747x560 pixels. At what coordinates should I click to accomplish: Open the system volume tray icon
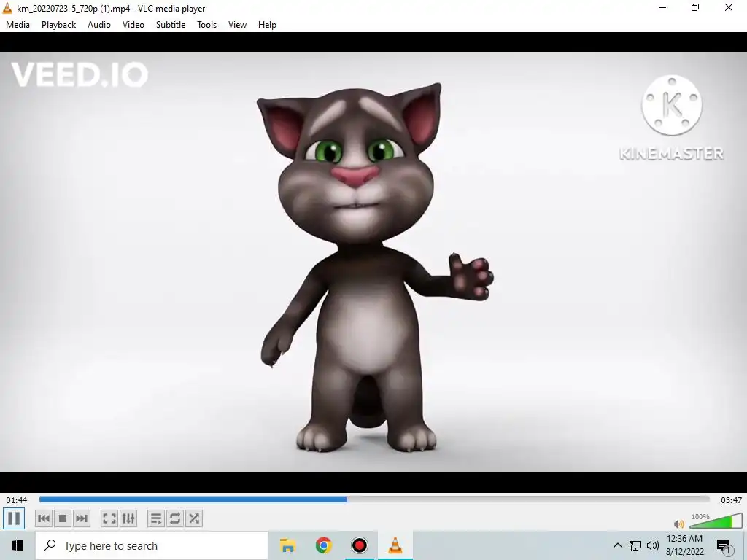(653, 545)
